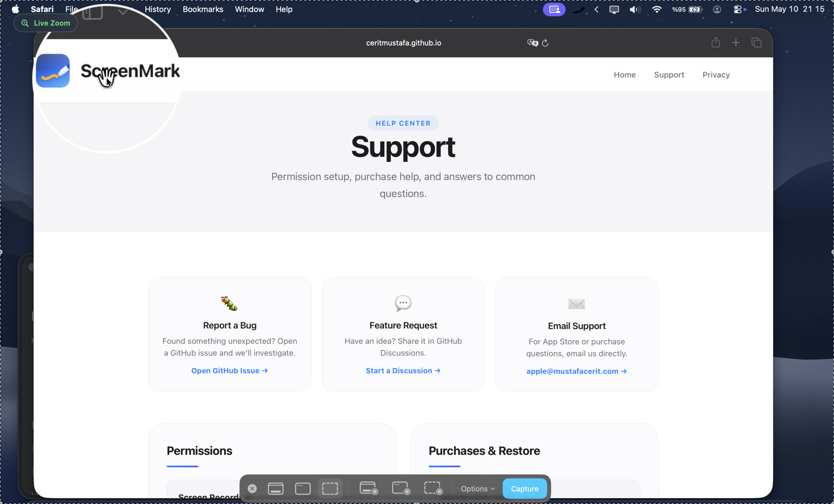This screenshot has width=834, height=504.
Task: Open the Privacy navigation link
Action: 716,75
